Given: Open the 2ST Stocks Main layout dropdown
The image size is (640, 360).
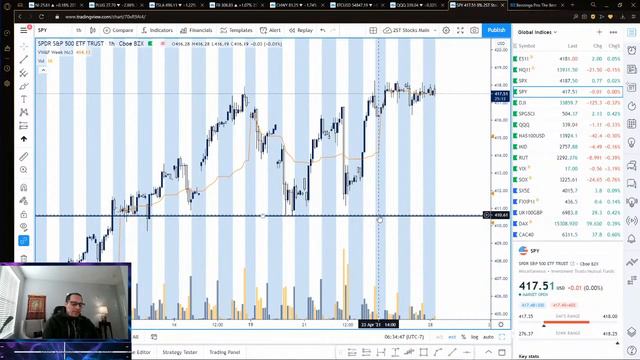Looking at the screenshot, I should pos(410,30).
